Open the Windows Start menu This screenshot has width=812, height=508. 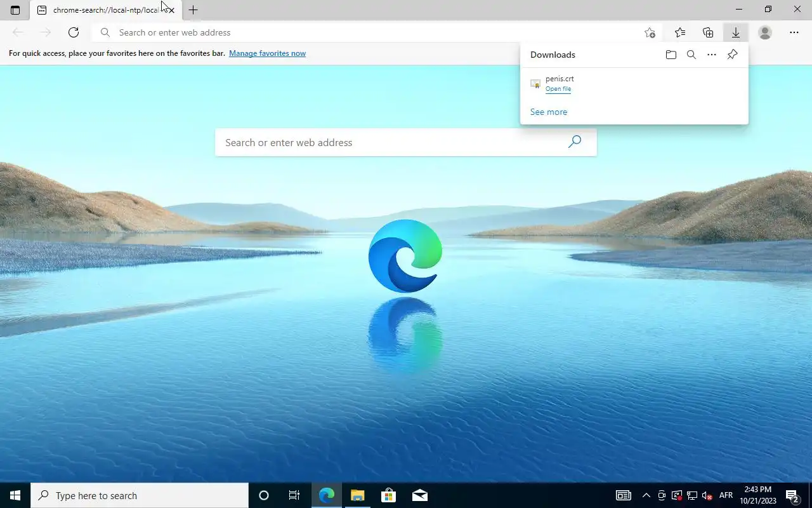click(15, 495)
